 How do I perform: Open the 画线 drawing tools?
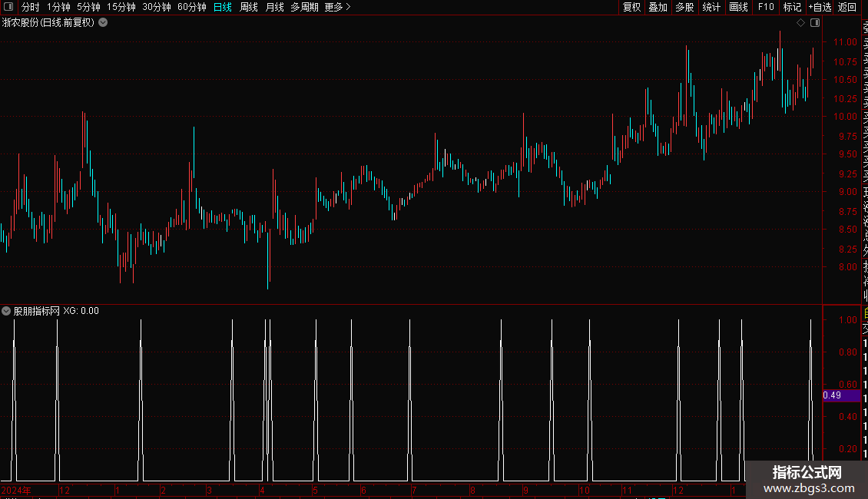(x=738, y=7)
